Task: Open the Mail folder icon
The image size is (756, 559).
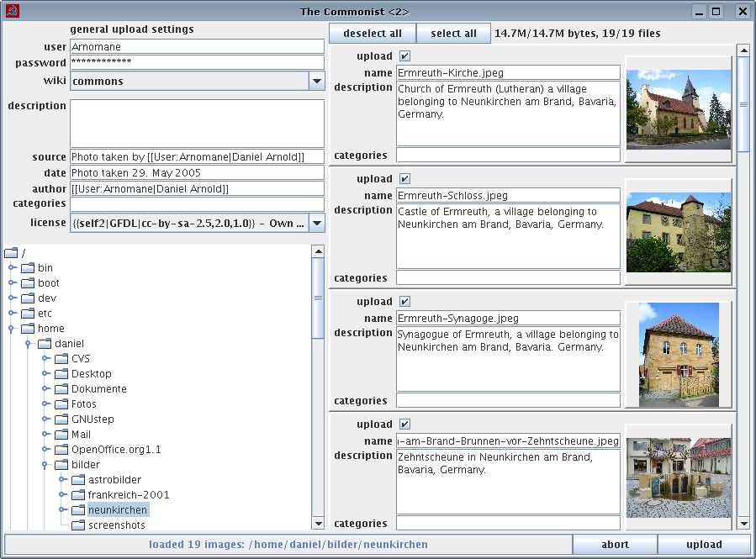Action: (61, 434)
